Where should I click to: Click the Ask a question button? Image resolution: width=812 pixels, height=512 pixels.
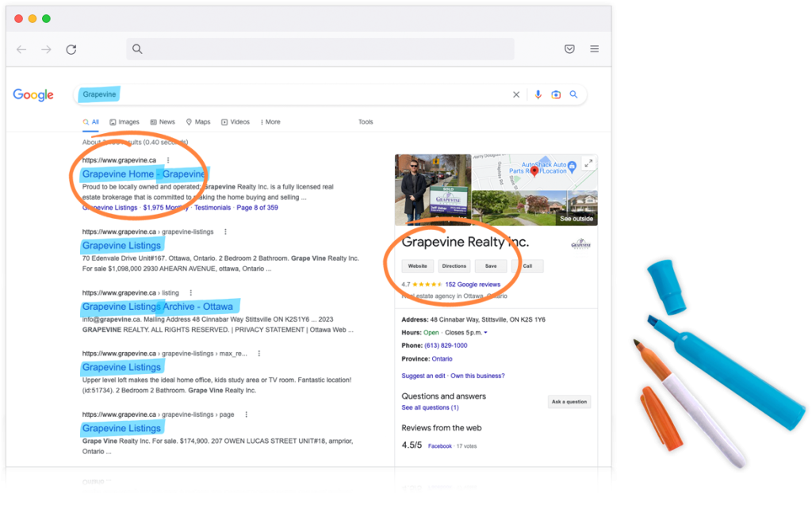click(x=569, y=402)
